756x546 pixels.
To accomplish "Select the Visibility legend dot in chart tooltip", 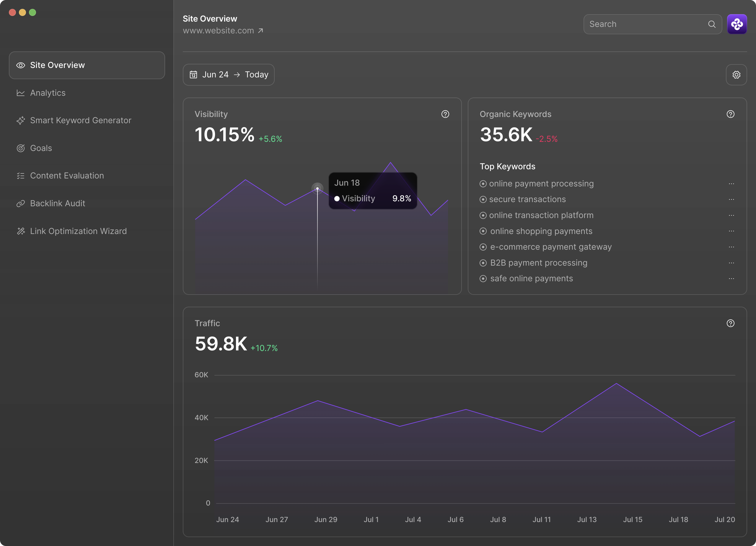I will [x=337, y=199].
